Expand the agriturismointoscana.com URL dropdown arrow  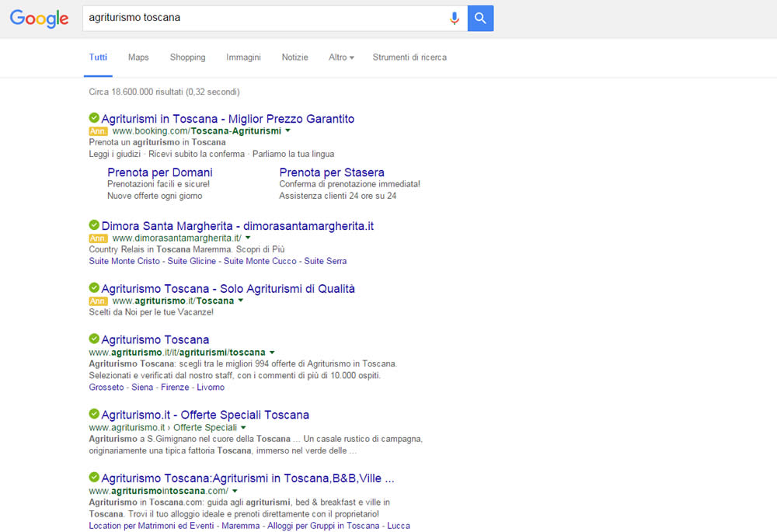coord(235,491)
